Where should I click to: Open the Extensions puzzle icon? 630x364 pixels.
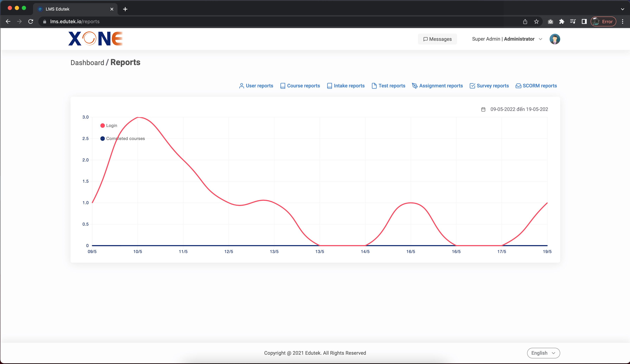click(562, 21)
